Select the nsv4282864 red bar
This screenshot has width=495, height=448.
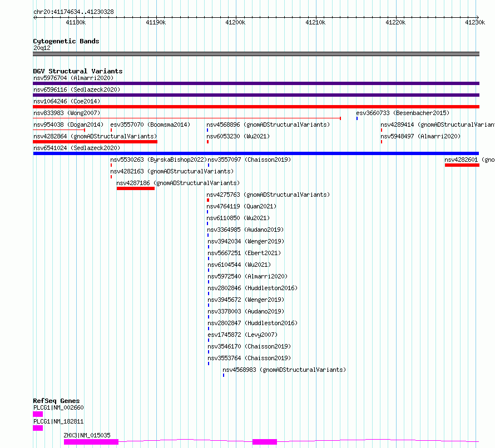click(x=95, y=142)
